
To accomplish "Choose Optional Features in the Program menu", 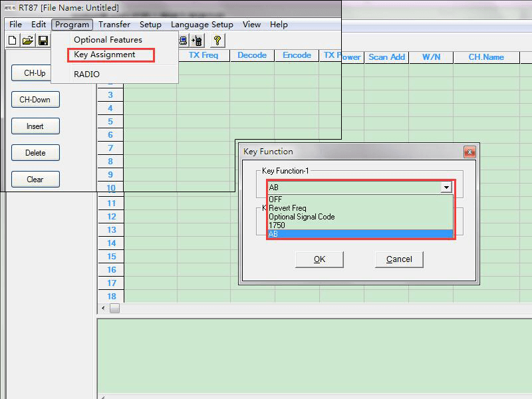I will (x=108, y=40).
